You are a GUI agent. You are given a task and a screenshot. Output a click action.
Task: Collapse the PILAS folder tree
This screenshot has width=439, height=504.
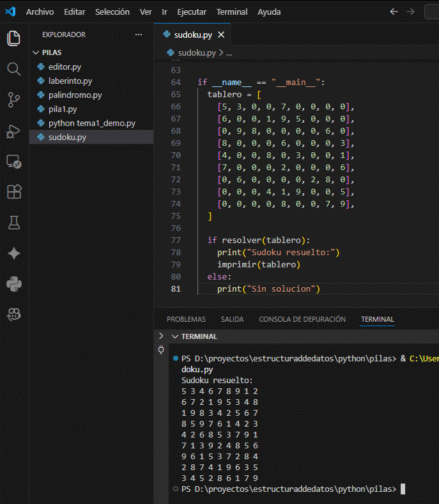pyautogui.click(x=36, y=52)
